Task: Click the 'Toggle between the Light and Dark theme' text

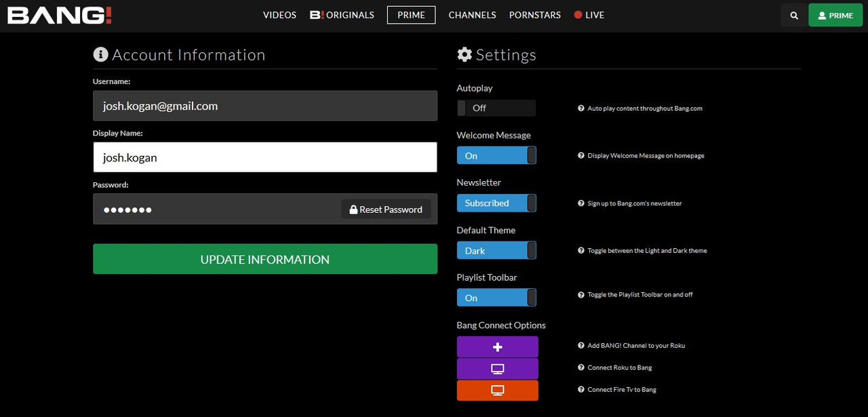Action: [647, 251]
